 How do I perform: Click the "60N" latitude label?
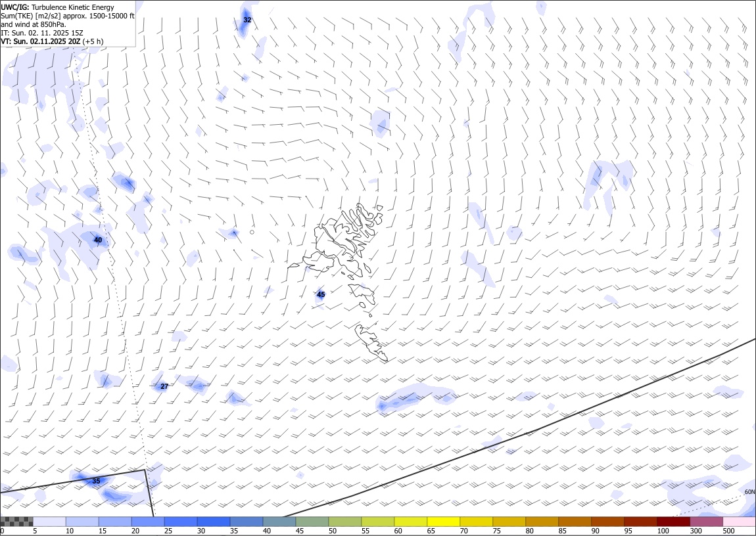tap(749, 492)
